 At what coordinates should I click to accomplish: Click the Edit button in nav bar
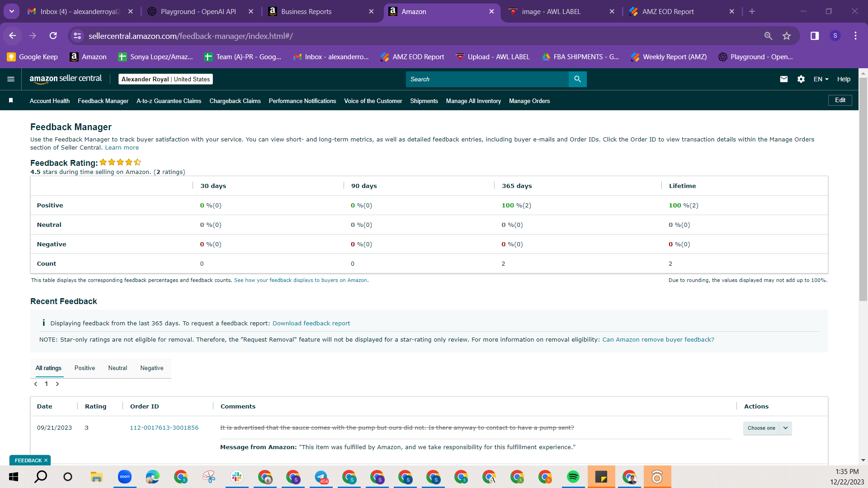coord(840,100)
